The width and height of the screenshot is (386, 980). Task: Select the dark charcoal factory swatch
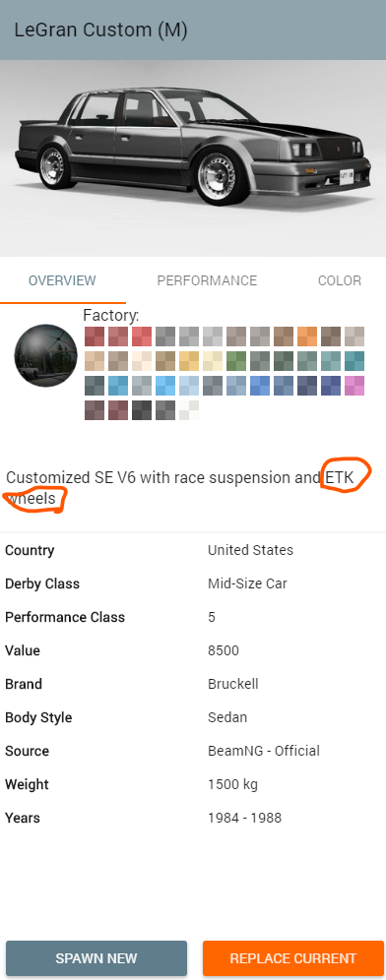142,409
